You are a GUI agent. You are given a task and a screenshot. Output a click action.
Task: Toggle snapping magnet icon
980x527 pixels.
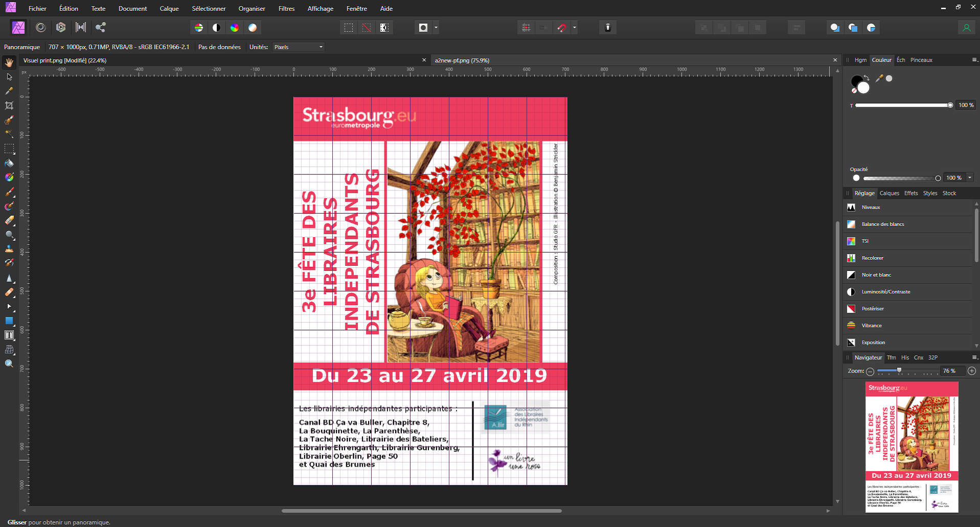562,28
